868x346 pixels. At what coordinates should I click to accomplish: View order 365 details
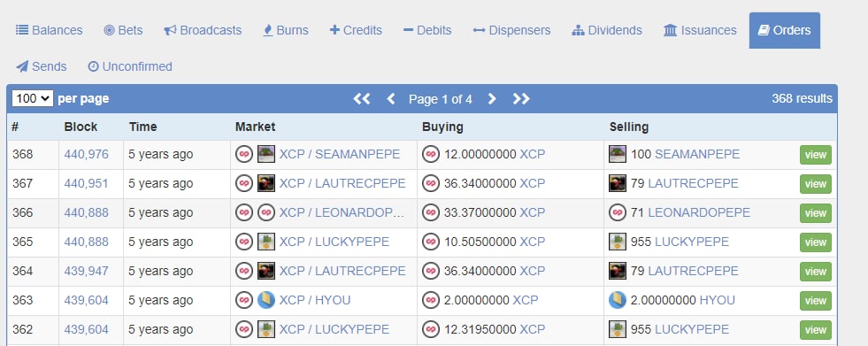816,242
